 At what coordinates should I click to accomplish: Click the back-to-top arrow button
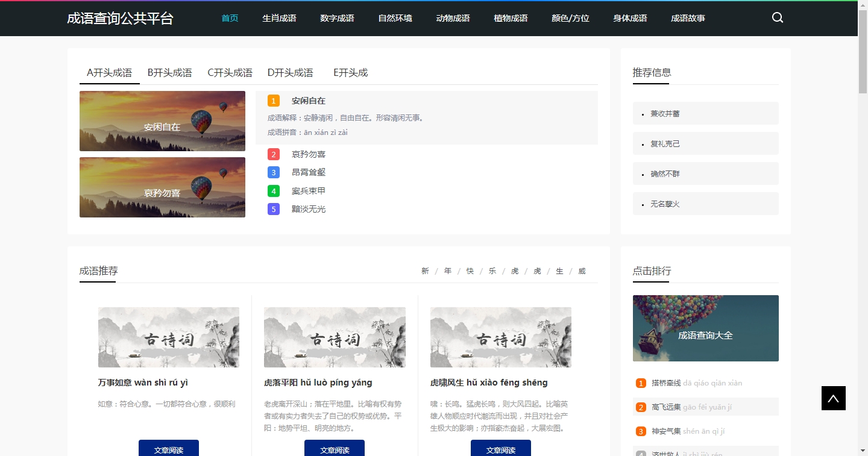[x=833, y=398]
